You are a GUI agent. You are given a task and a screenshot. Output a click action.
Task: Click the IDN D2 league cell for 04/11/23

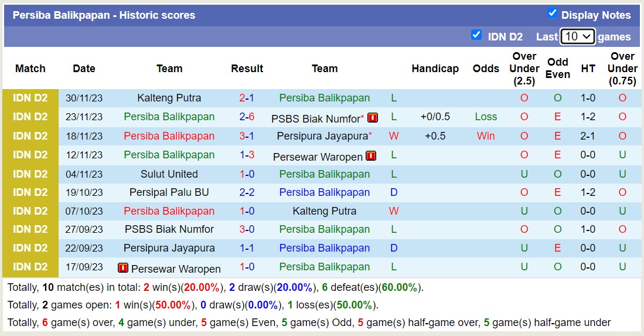30,174
